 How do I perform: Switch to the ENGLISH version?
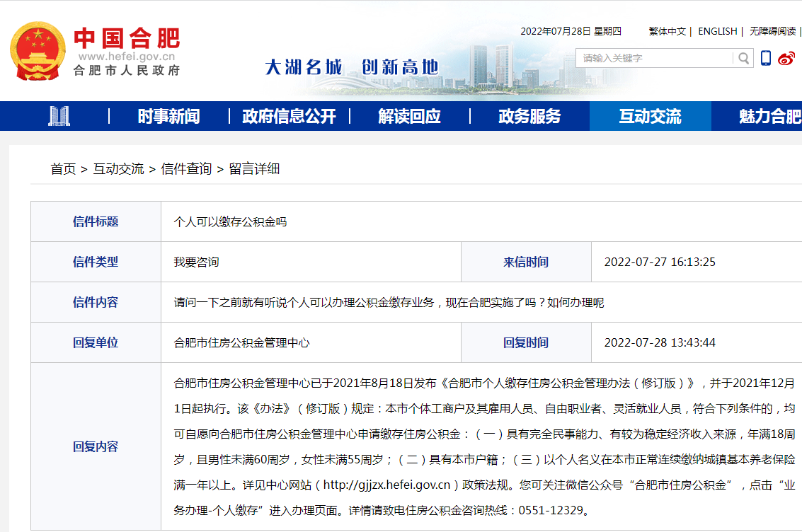717,31
